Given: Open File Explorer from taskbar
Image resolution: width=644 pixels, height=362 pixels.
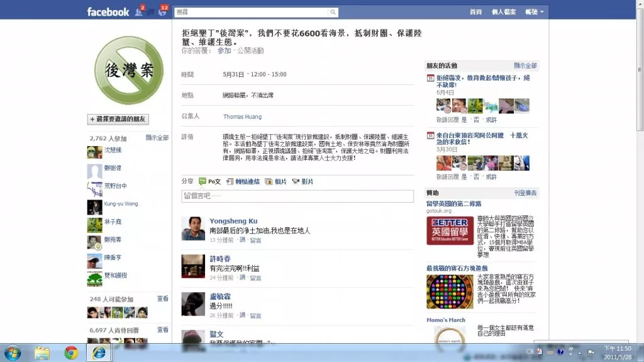Looking at the screenshot, I should coord(42,353).
